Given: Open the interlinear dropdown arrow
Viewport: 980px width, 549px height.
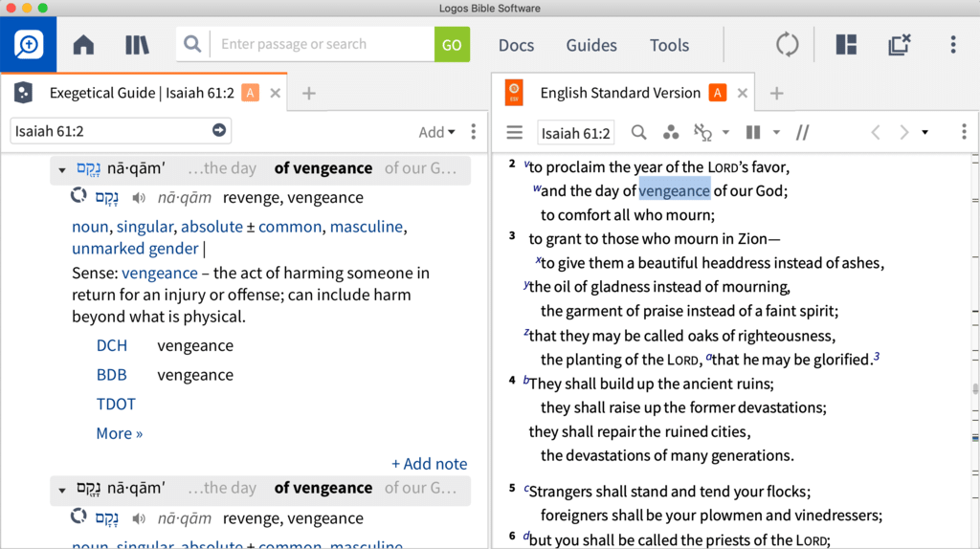Looking at the screenshot, I should [x=725, y=132].
